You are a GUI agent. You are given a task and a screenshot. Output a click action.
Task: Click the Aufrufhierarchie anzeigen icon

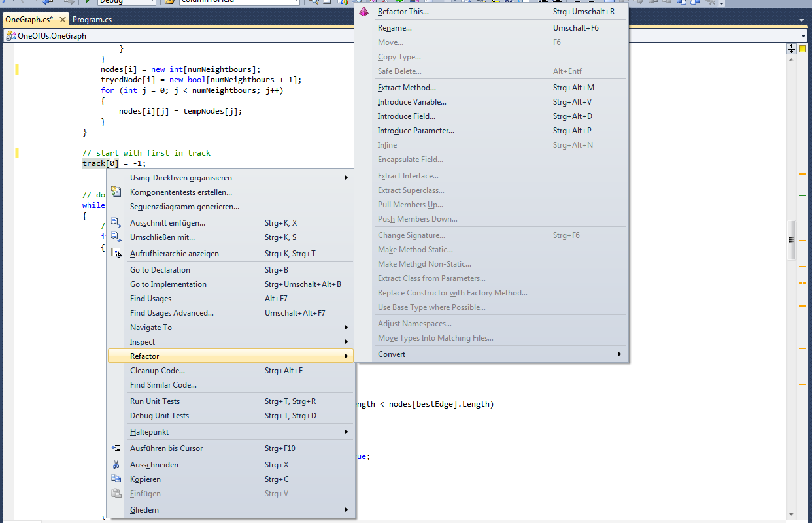coord(116,253)
